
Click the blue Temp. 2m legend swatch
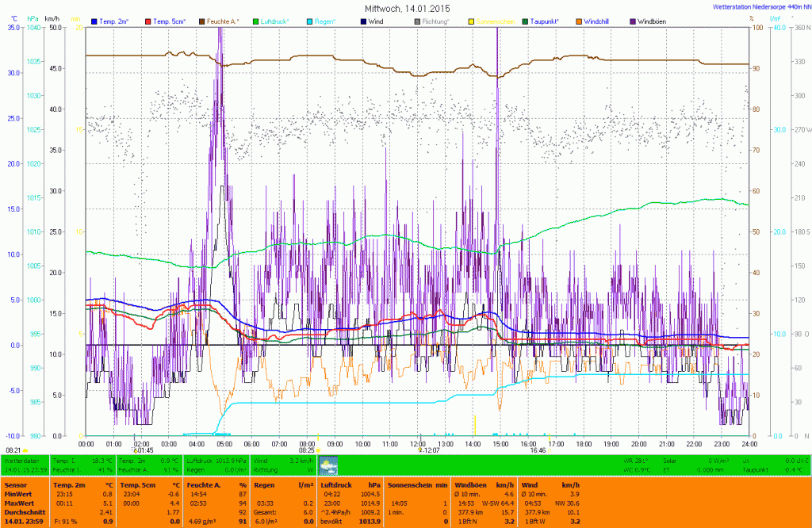pyautogui.click(x=95, y=21)
